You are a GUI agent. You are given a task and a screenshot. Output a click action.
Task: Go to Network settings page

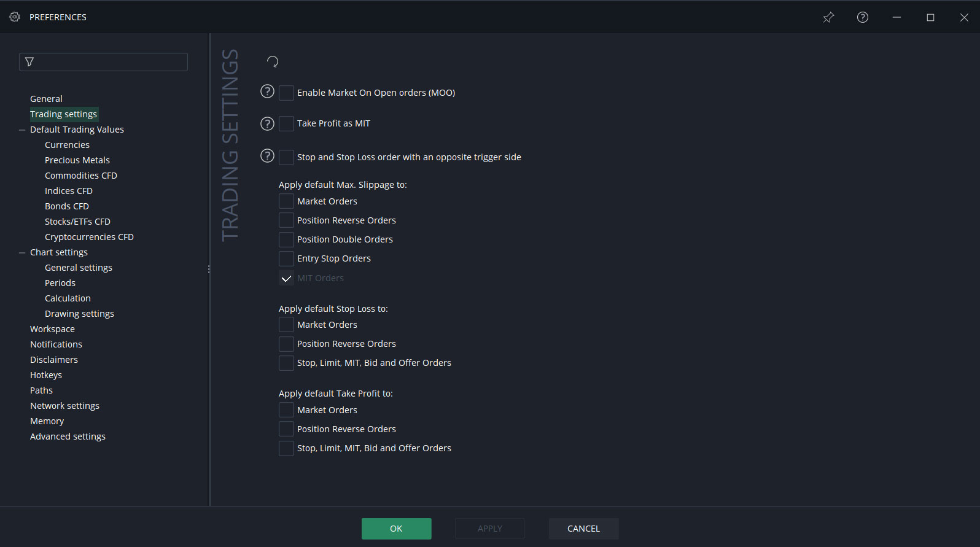[x=64, y=406]
